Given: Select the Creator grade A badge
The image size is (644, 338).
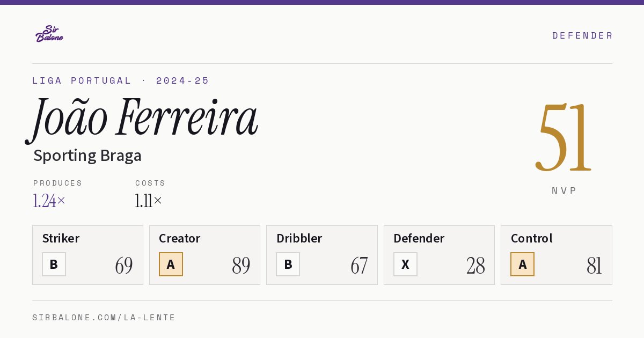Looking at the screenshot, I should pos(171,264).
